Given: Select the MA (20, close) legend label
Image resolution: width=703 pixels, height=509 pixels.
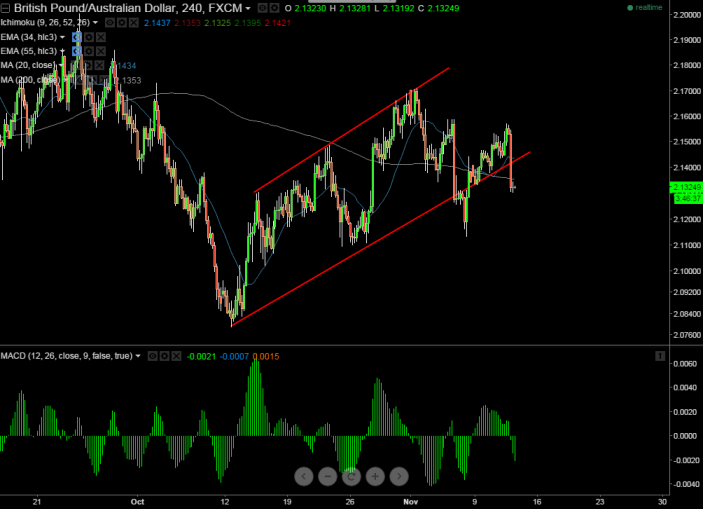Looking at the screenshot, I should 28,65.
